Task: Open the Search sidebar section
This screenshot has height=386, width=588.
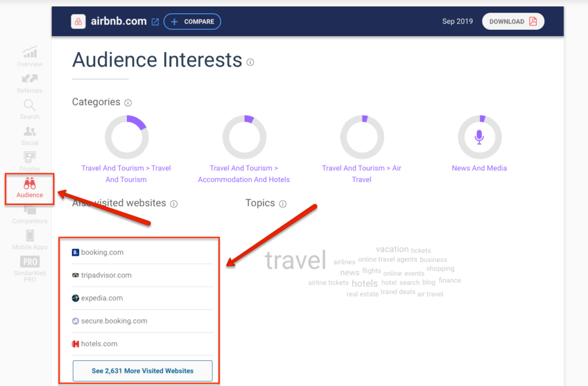Action: [30, 110]
